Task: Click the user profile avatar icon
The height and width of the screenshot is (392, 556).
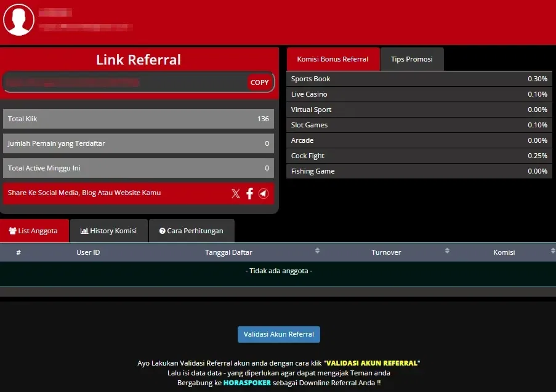Action: 18,20
